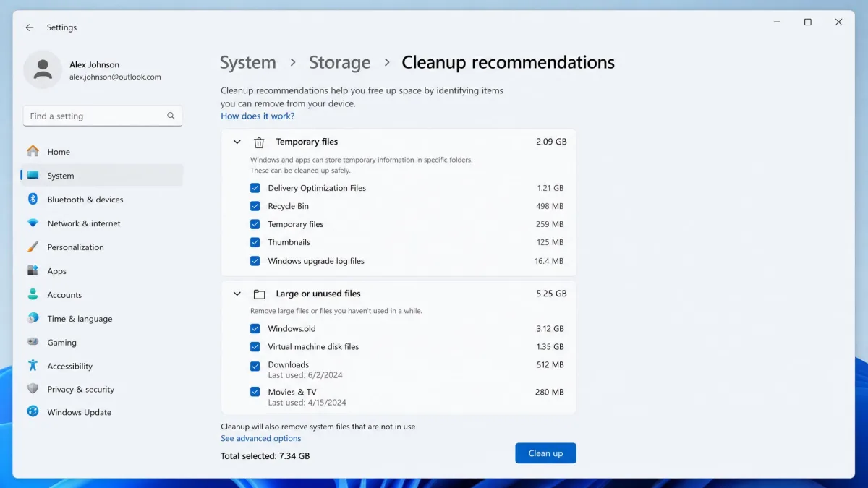Viewport: 868px width, 488px height.
Task: Click the Bluetooth icon in sidebar
Action: pos(33,199)
